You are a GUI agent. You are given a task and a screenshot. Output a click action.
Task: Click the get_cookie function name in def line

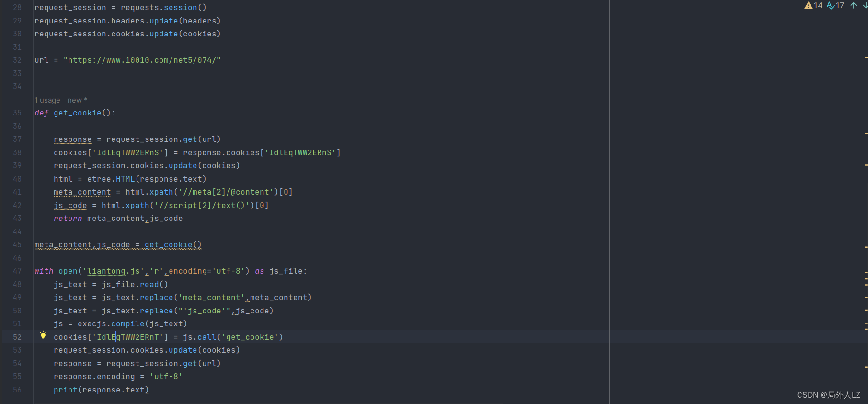click(78, 113)
